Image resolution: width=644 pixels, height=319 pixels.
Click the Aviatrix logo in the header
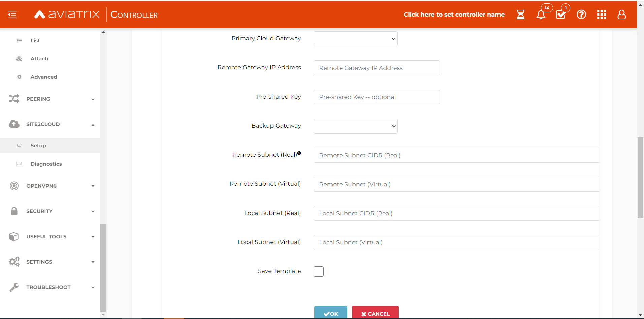coord(66,14)
